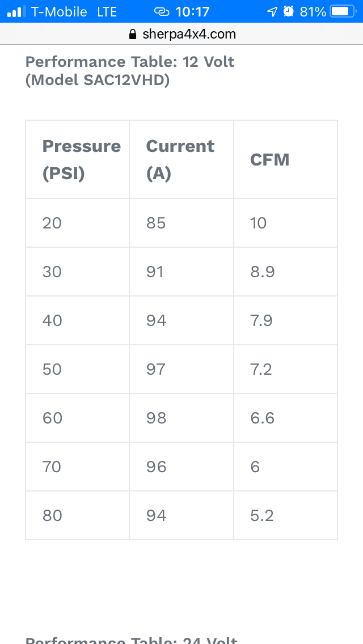
Task: Select the Pressure (PSI) column header
Action: [77, 159]
